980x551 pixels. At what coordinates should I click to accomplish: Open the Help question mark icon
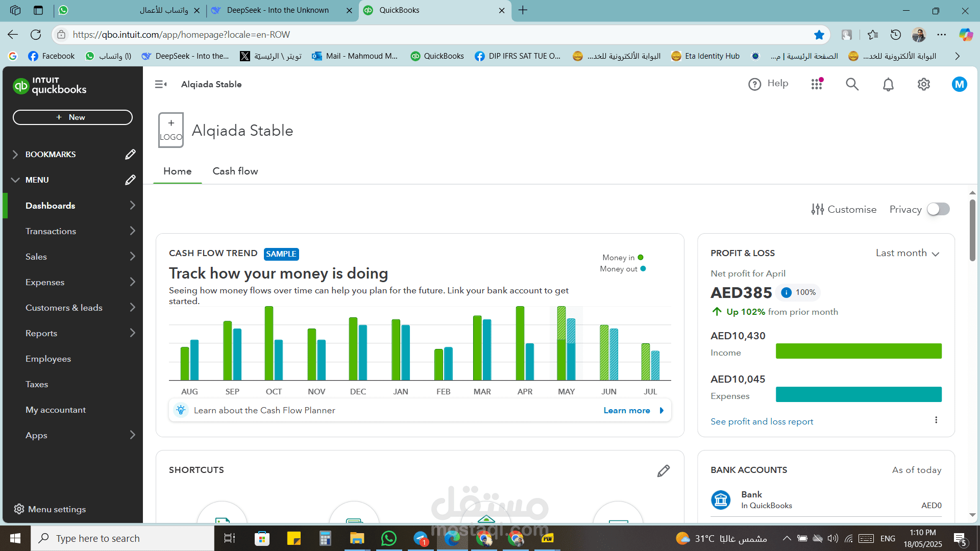[x=754, y=84]
